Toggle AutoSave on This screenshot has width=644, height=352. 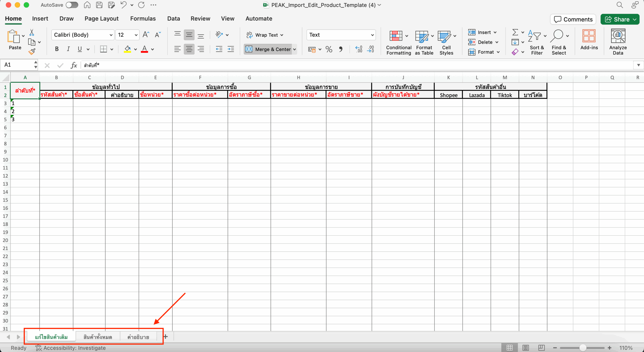click(x=72, y=5)
